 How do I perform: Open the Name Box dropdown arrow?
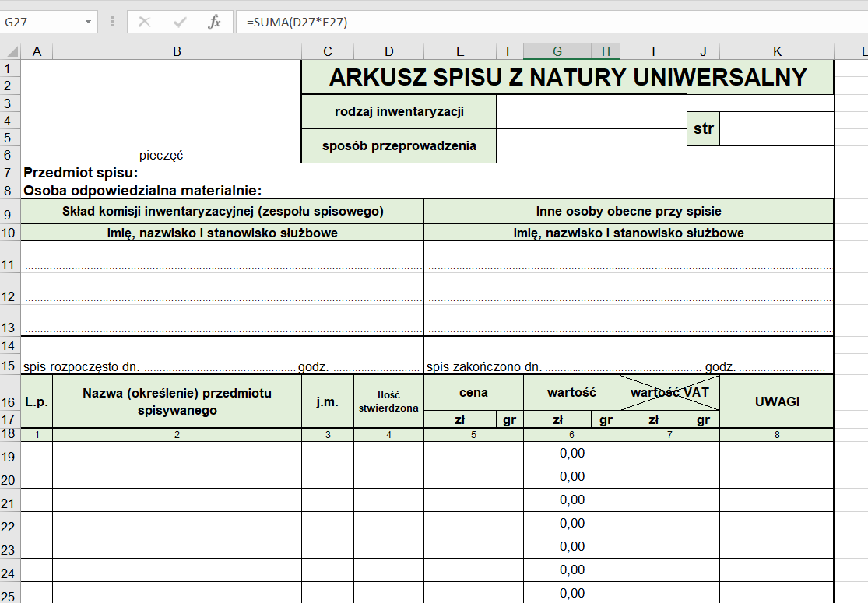88,22
